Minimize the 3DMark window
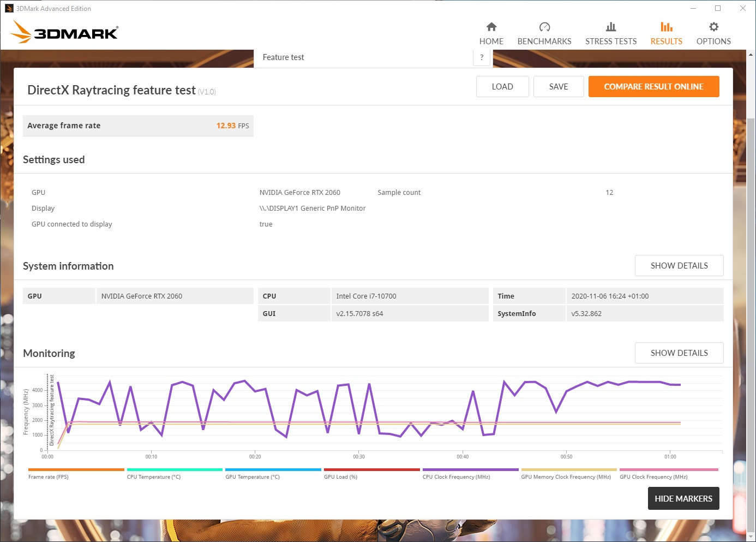Image resolution: width=756 pixels, height=542 pixels. click(x=693, y=8)
